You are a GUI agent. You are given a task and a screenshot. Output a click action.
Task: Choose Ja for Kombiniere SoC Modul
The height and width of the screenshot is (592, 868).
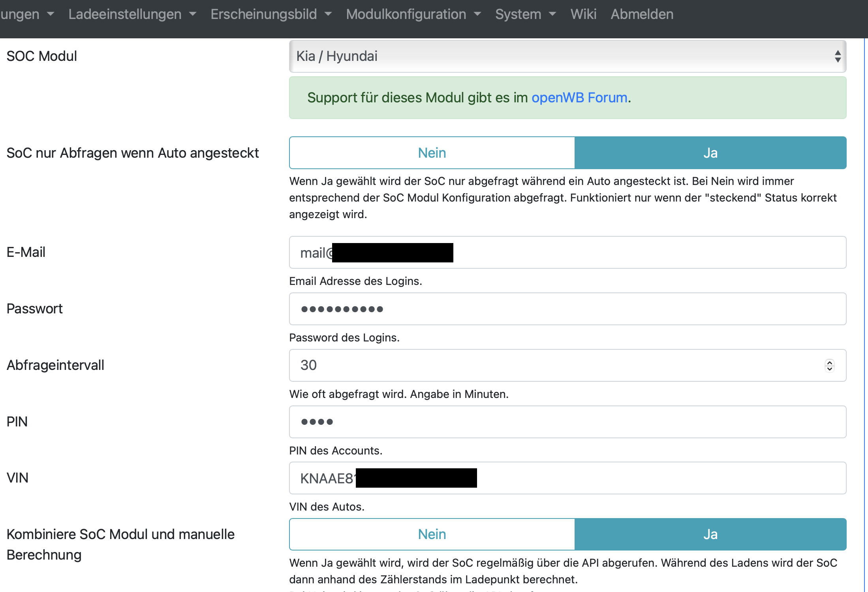point(710,534)
